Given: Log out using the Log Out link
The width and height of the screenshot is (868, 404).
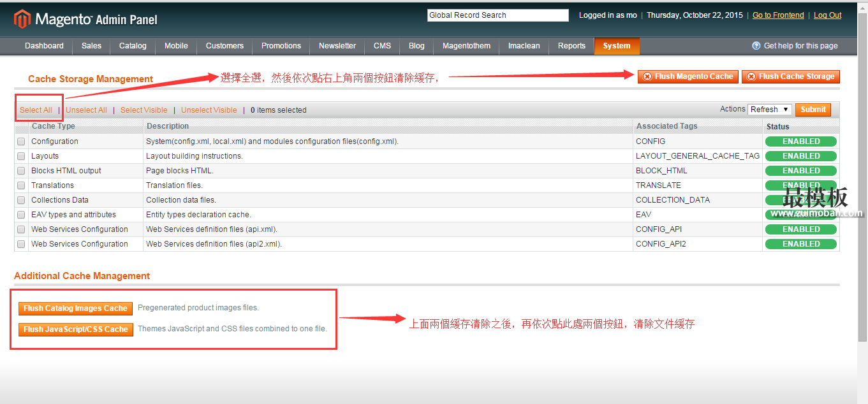Looking at the screenshot, I should coord(828,15).
